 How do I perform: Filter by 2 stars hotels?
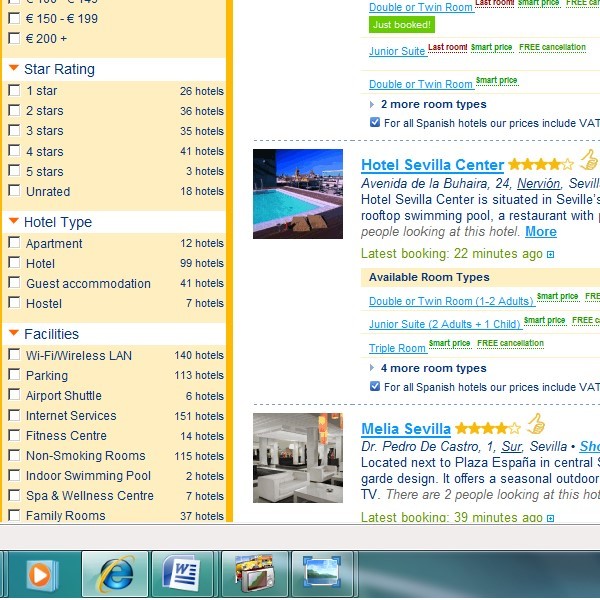click(14, 110)
